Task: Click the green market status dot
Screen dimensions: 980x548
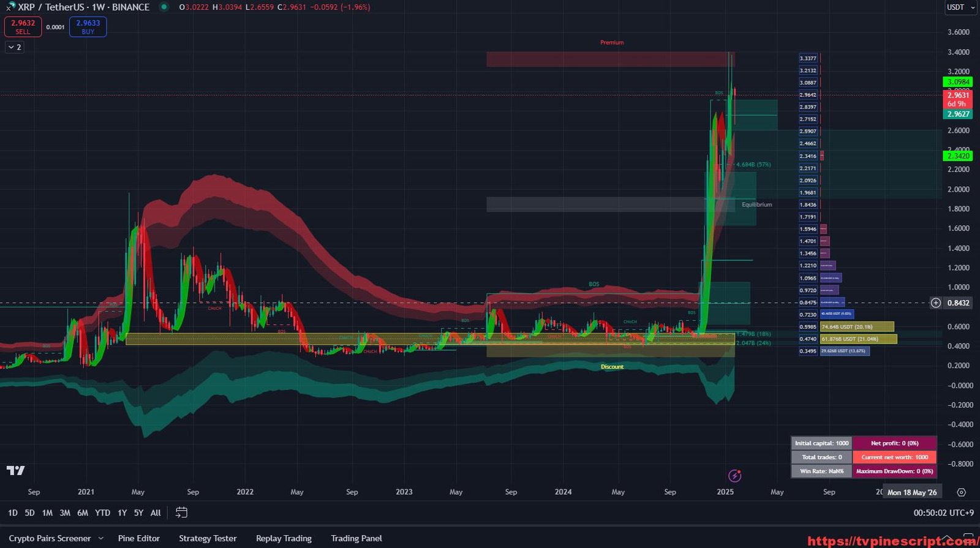Action: [164, 7]
